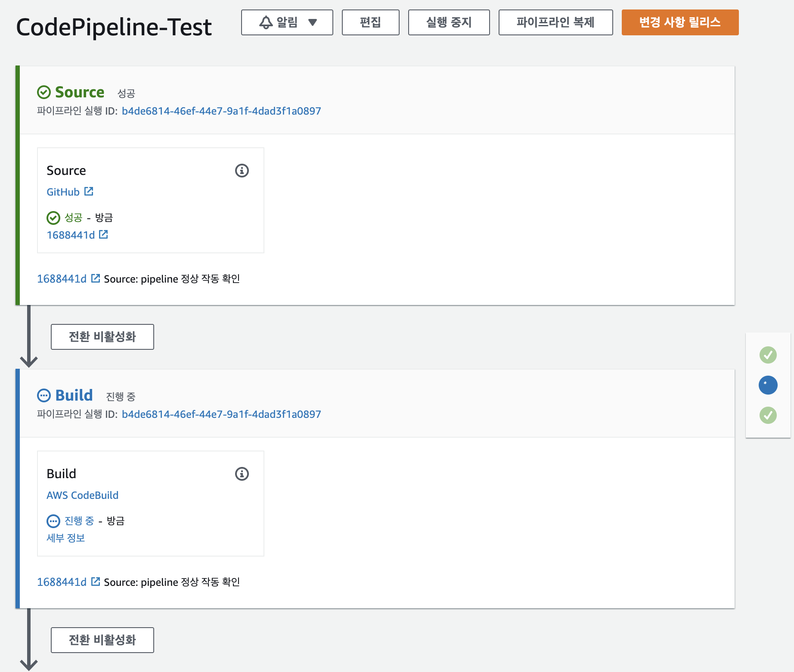Screen dimensions: 794x672
Task: Jump to last stage via bottom green check indicator
Action: click(x=768, y=415)
